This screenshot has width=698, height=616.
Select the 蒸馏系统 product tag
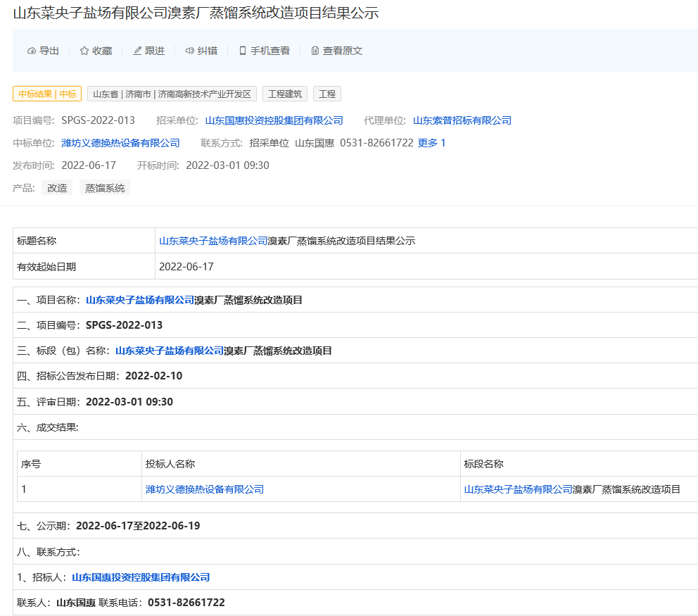tap(105, 188)
